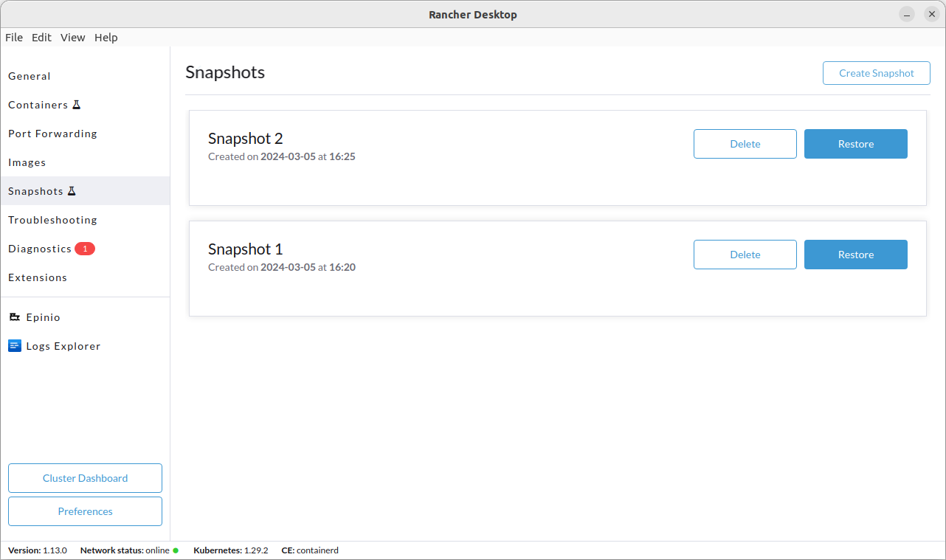
Task: Open the Logs Explorer extension entry
Action: pyautogui.click(x=85, y=346)
